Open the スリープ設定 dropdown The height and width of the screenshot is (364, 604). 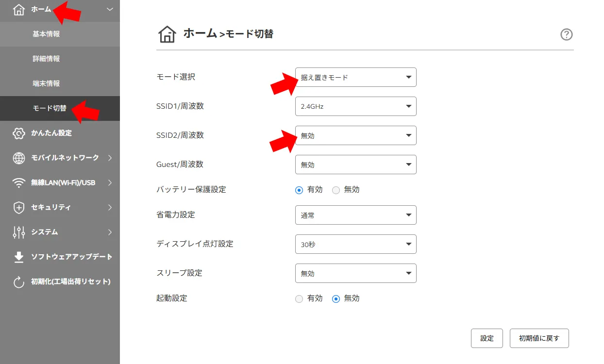[x=355, y=273]
